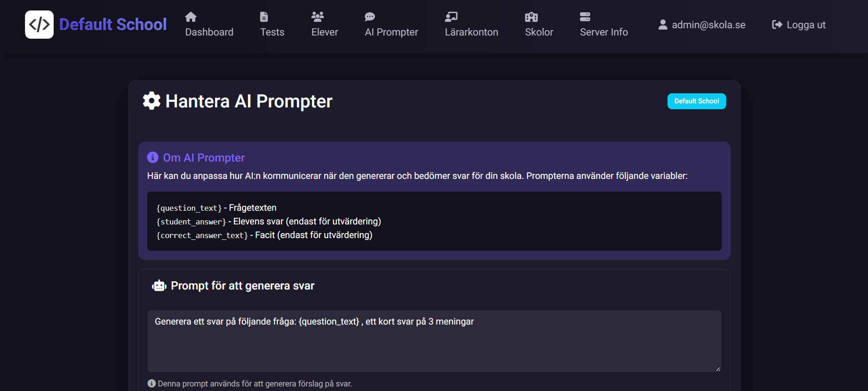
Task: Click the admin user icon in navbar
Action: (x=663, y=25)
